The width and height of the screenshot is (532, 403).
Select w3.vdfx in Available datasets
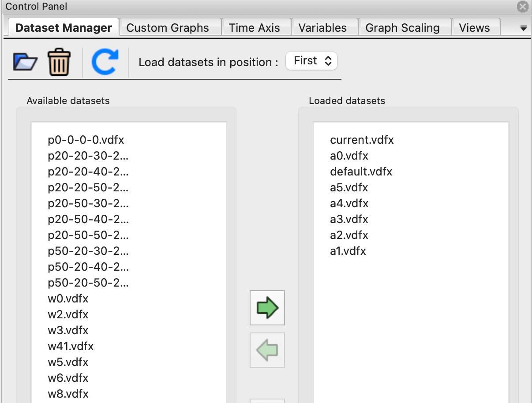[68, 331]
